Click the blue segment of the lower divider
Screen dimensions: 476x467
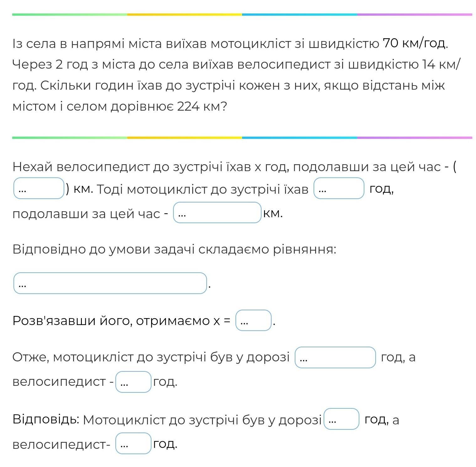click(299, 138)
